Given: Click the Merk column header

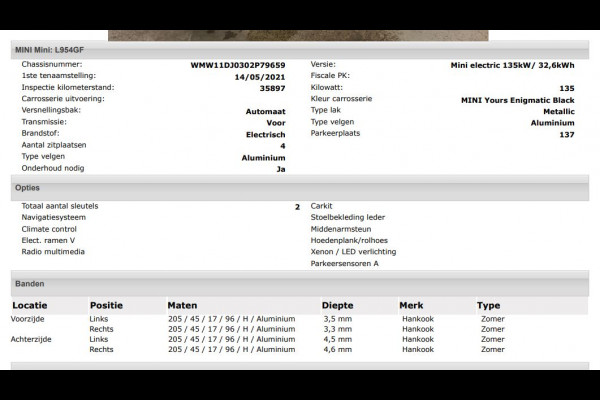Looking at the screenshot, I should [x=411, y=306].
